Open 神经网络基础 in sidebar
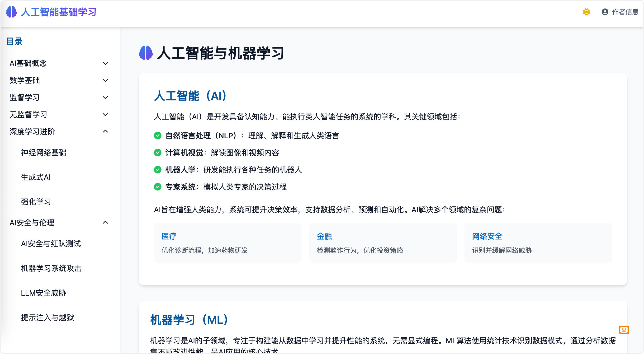644x354 pixels. (43, 153)
